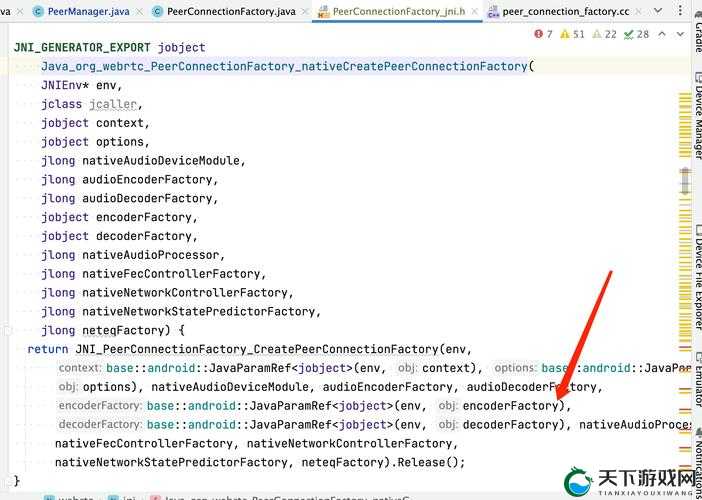Click the green typo indicator 28
The width and height of the screenshot is (702, 500).
pos(636,34)
